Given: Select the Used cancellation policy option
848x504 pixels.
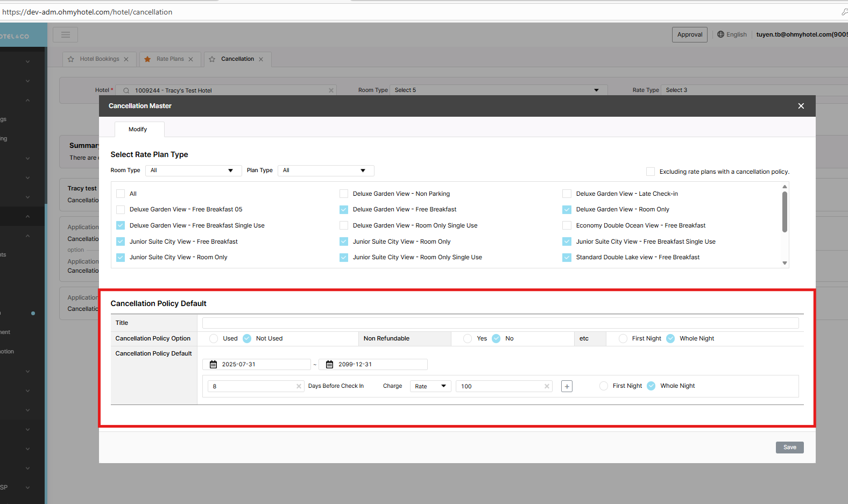Looking at the screenshot, I should pos(214,338).
